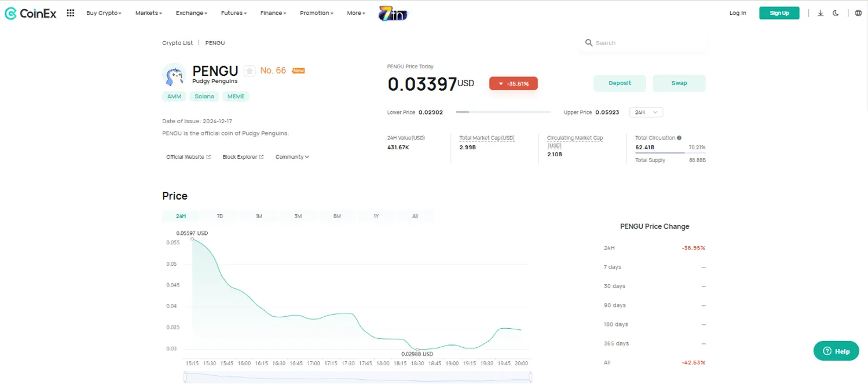868x384 pixels.
Task: Click the PENGU breadcrumb text
Action: (215, 43)
